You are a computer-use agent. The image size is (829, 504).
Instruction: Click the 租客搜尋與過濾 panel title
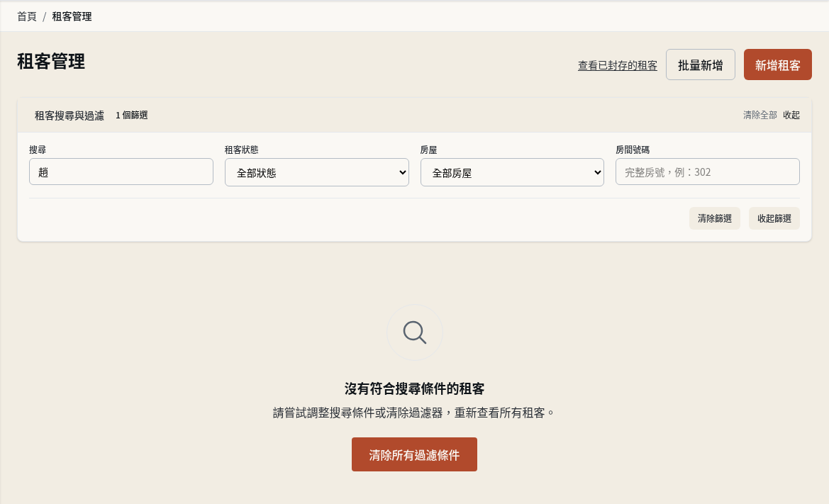pos(69,115)
